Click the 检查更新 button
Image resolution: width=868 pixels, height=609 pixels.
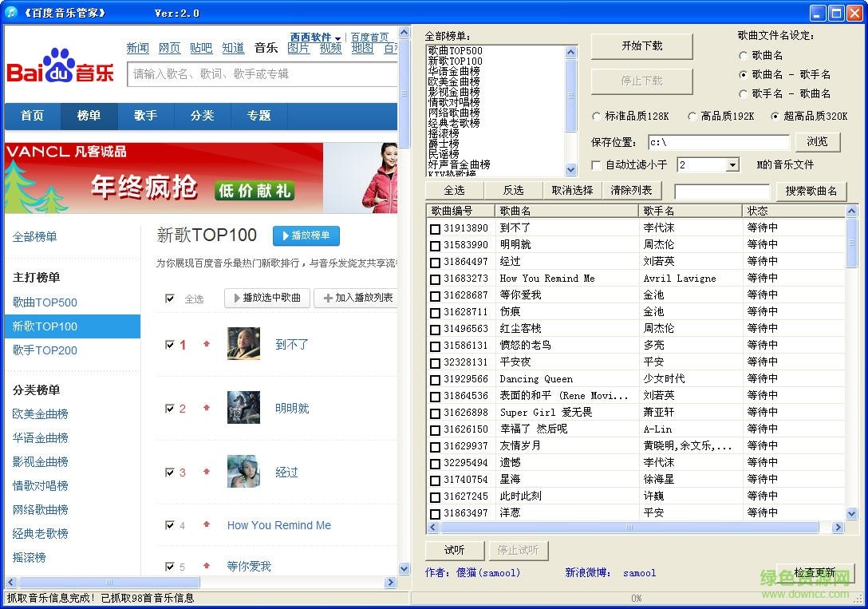813,571
